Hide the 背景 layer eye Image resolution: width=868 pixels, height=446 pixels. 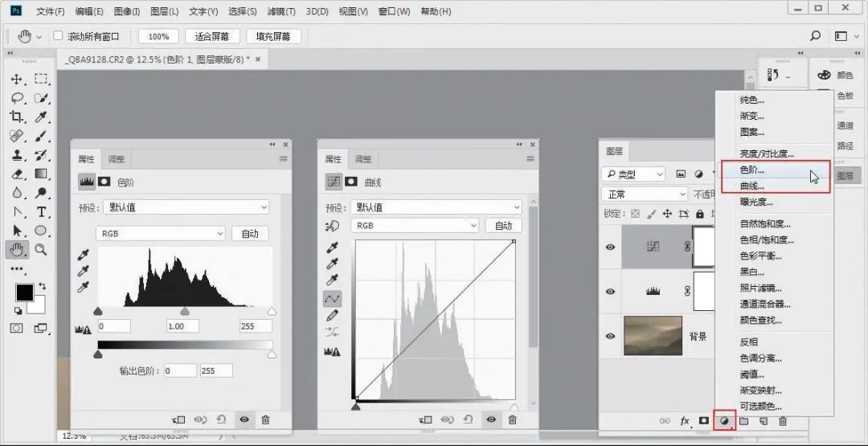pyautogui.click(x=611, y=336)
